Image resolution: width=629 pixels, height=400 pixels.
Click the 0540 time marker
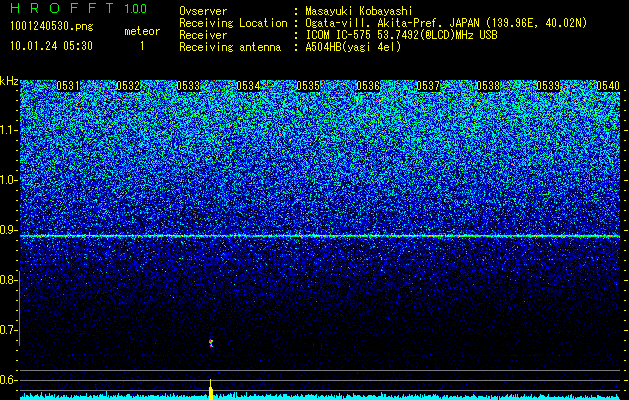coord(608,86)
